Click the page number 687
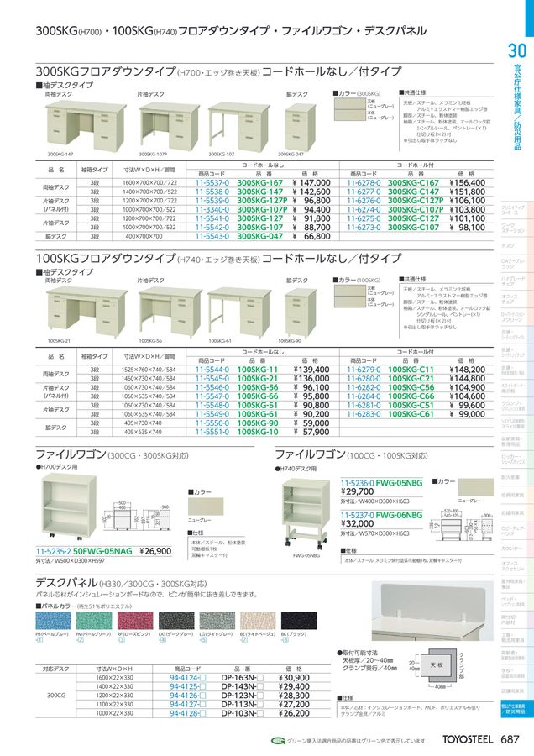The height and width of the screenshot is (756, 534). (x=510, y=739)
